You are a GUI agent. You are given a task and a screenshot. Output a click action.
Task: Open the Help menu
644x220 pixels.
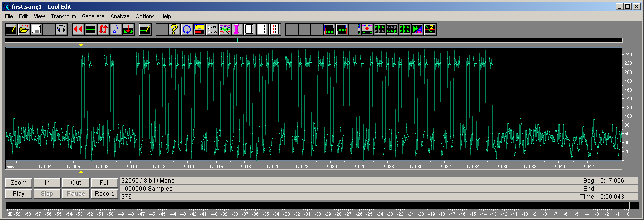coord(166,16)
